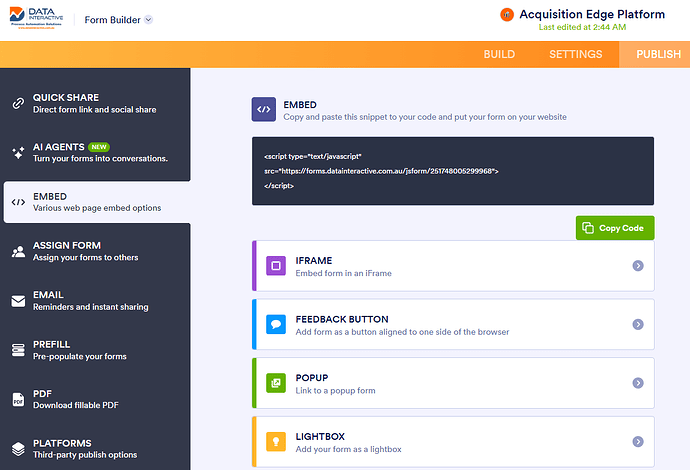Screen dimensions: 690x470
Task: Switch to the BUILD tab
Action: [499, 54]
